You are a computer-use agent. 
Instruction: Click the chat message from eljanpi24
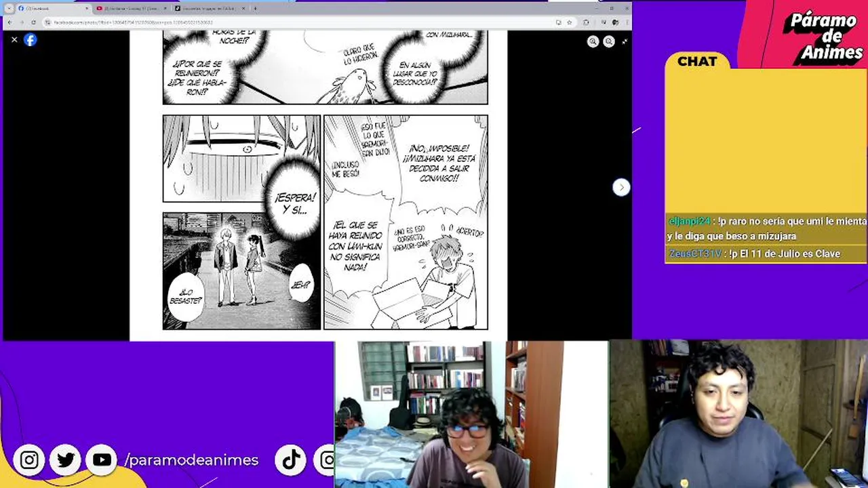click(x=766, y=228)
